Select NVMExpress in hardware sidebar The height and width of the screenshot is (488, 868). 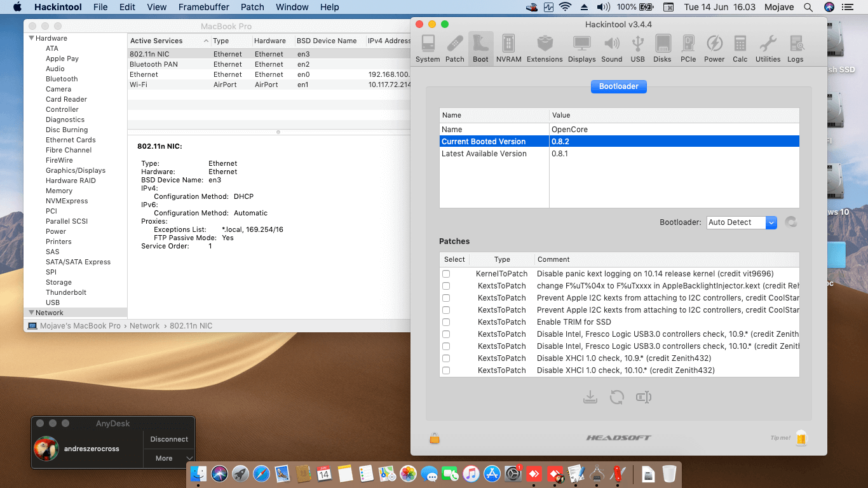pos(67,201)
